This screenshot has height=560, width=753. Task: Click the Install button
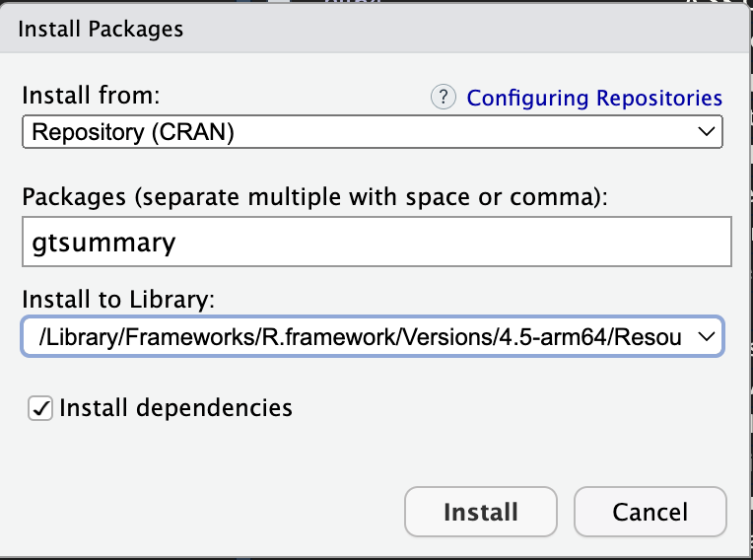481,512
